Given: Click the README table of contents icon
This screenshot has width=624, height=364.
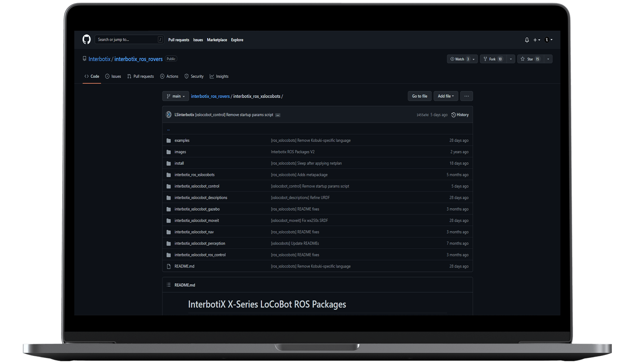Looking at the screenshot, I should pos(169,285).
